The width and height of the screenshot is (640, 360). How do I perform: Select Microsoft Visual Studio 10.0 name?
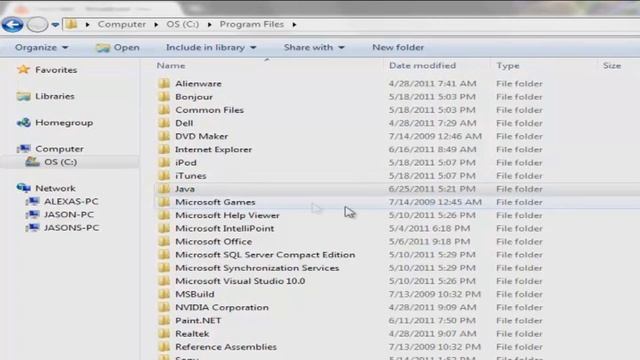[x=240, y=281]
